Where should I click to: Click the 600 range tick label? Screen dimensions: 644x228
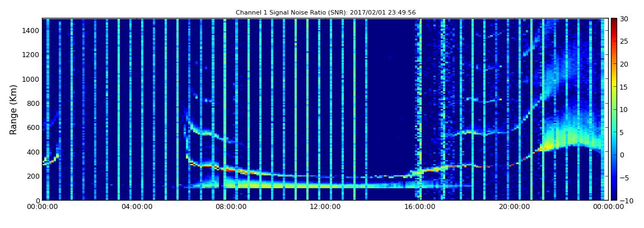tap(33, 128)
